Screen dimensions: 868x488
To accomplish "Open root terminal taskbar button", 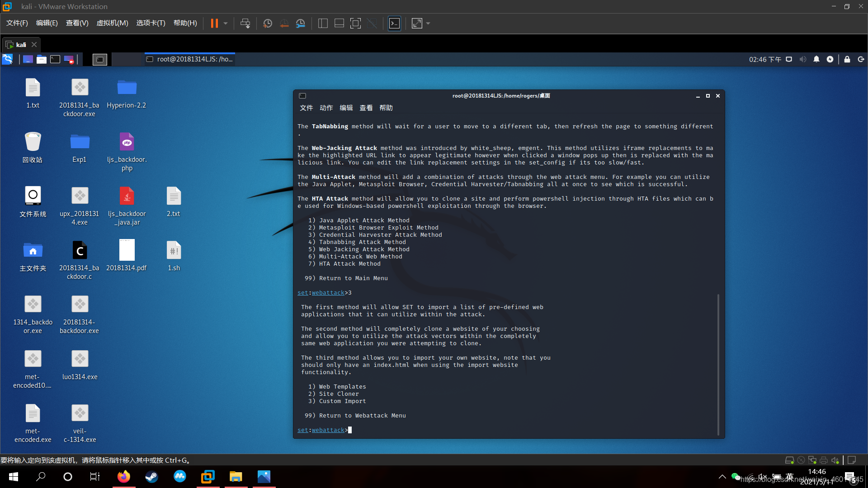I will pyautogui.click(x=190, y=59).
